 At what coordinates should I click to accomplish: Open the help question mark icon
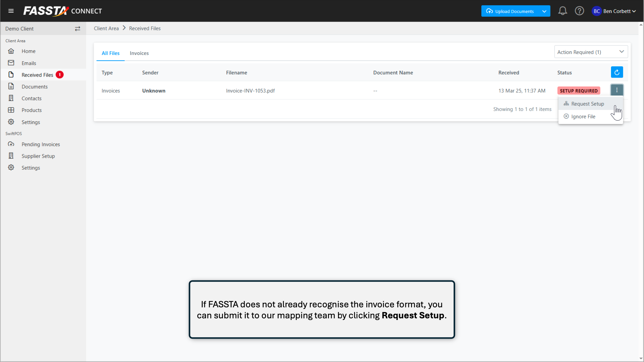pos(579,11)
